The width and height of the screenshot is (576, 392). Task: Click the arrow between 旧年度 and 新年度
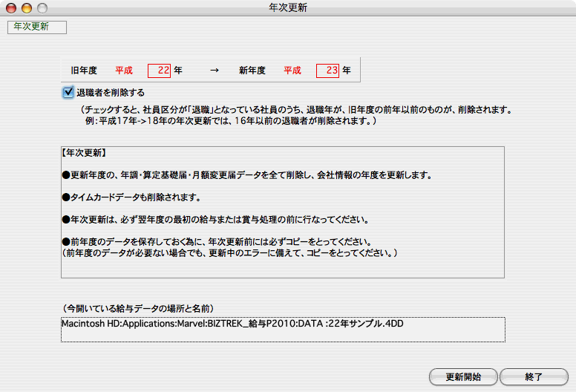215,71
